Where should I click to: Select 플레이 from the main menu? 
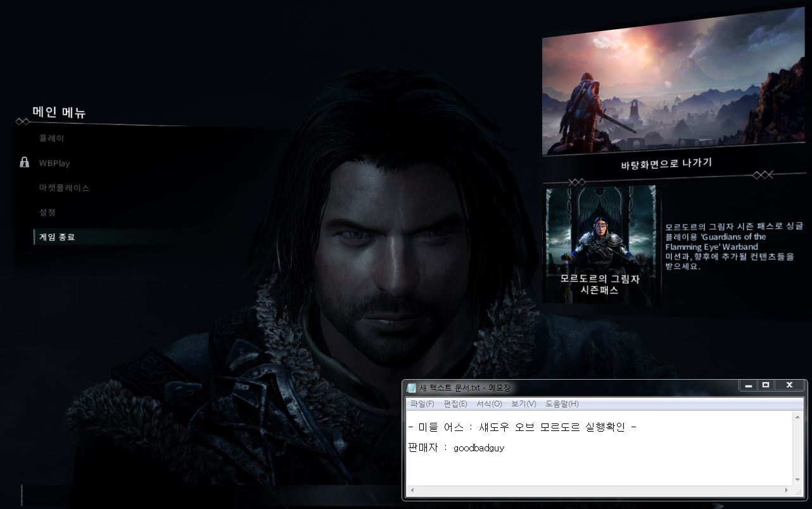(52, 138)
